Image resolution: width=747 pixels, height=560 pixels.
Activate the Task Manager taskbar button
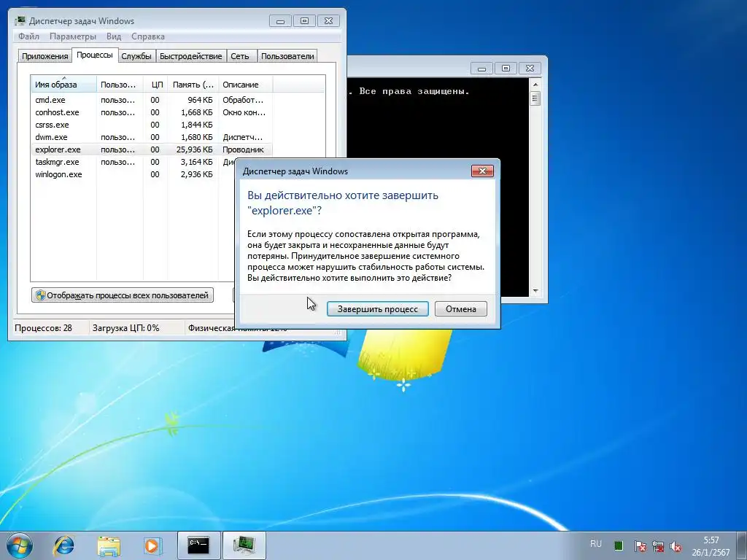click(x=244, y=545)
